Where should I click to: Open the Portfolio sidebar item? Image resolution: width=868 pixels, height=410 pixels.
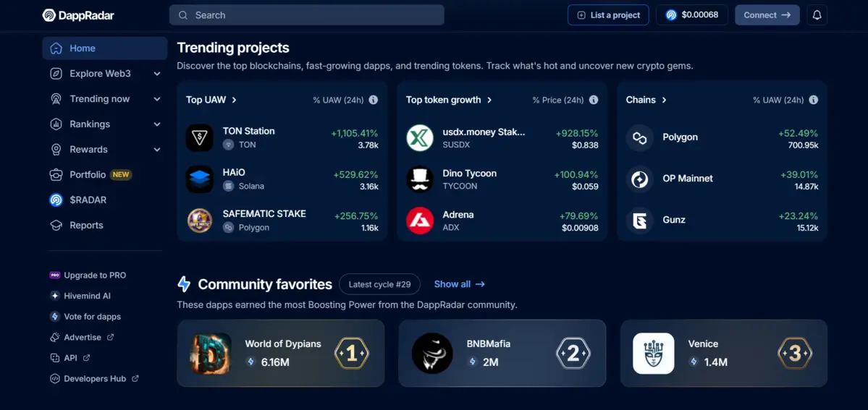tap(88, 175)
